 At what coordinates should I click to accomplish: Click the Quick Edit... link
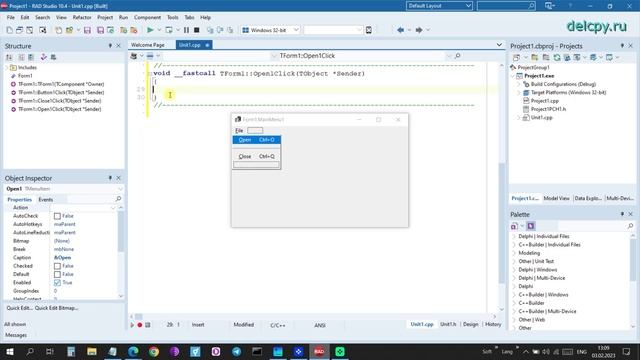20,308
